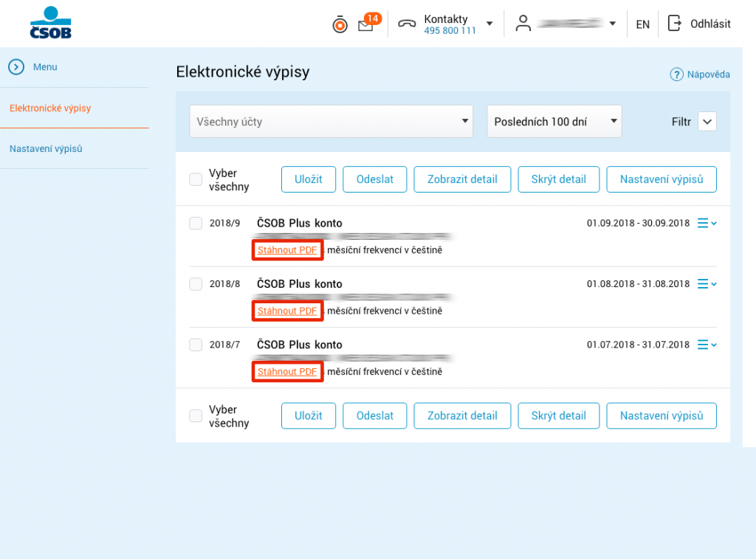Check the top Vyber všechny checkbox

click(196, 179)
